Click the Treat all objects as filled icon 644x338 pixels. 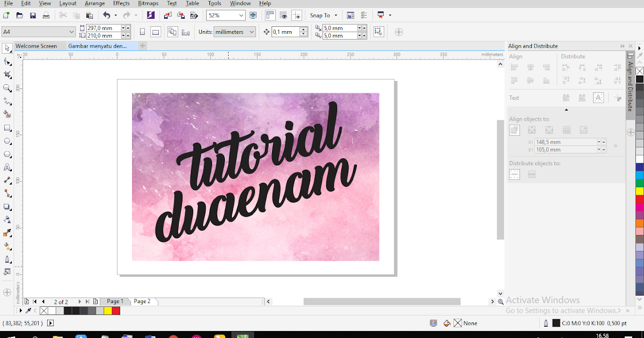click(x=379, y=32)
